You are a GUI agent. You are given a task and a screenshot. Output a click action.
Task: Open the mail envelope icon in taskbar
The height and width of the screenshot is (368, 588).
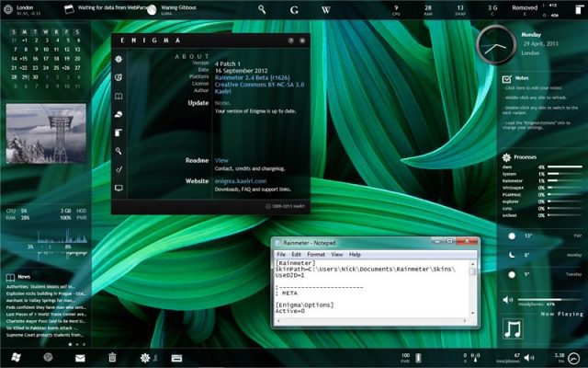coord(80,357)
